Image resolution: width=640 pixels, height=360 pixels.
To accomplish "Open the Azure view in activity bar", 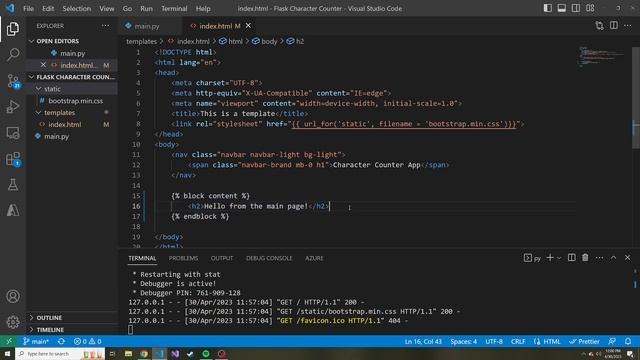I will tap(13, 210).
